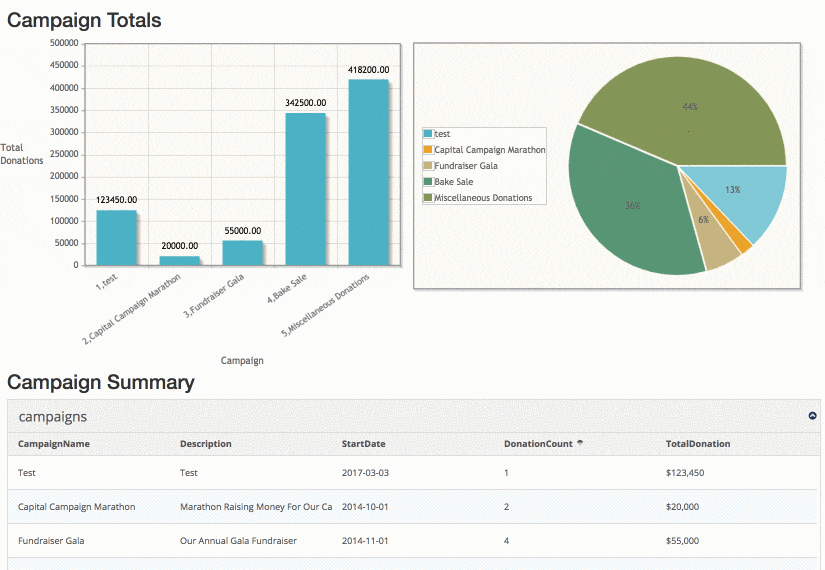Click the 123450.00 bar value label
Viewport: 825px width, 570px height.
tap(116, 199)
